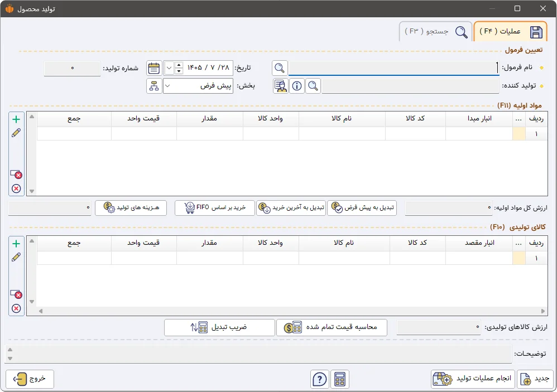
Task: Open the producer person lookup icon
Action: (x=281, y=86)
